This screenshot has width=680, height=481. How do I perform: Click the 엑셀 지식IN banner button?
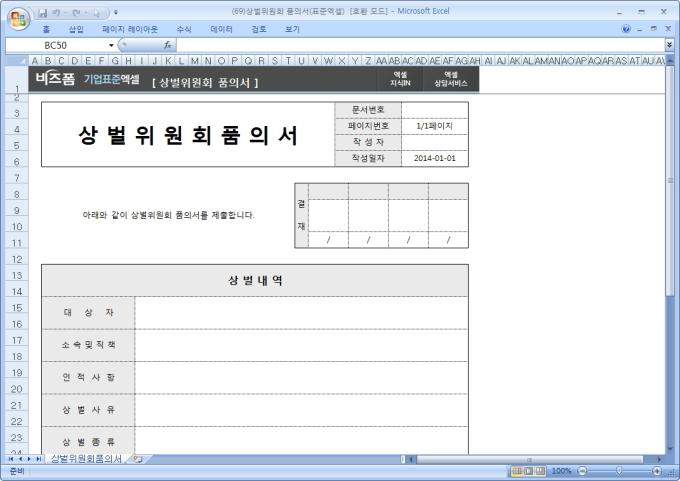[x=400, y=79]
